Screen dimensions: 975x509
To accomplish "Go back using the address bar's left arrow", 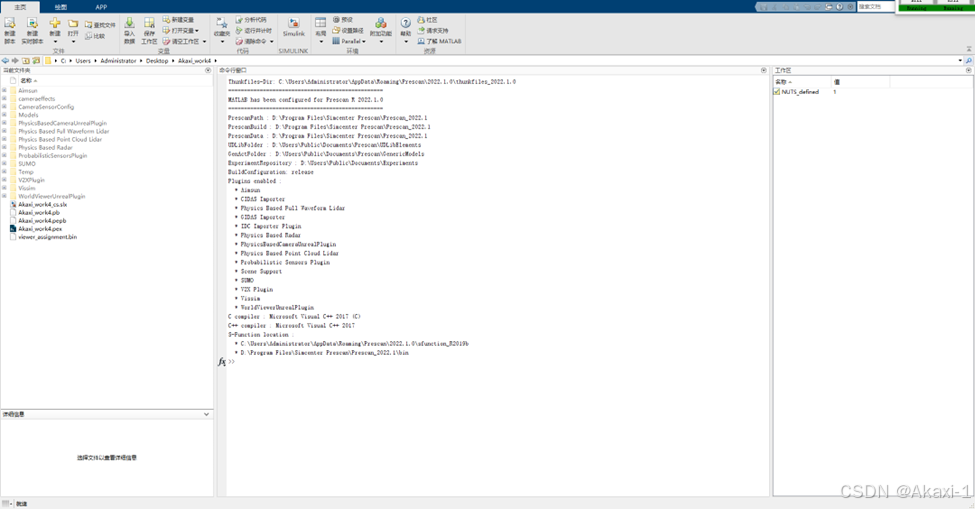I will [5, 61].
